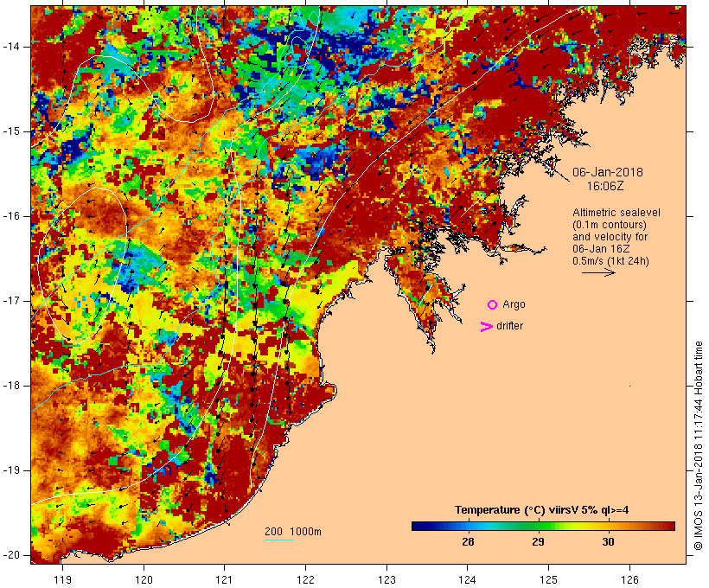The width and height of the screenshot is (709, 588).
Task: Click the 'drifter' legend label
Action: click(x=509, y=326)
